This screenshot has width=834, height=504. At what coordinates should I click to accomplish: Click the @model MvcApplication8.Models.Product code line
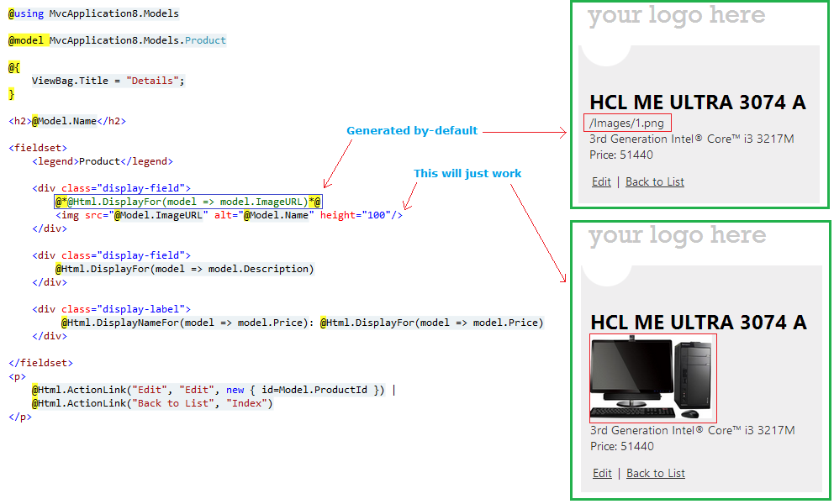[117, 40]
